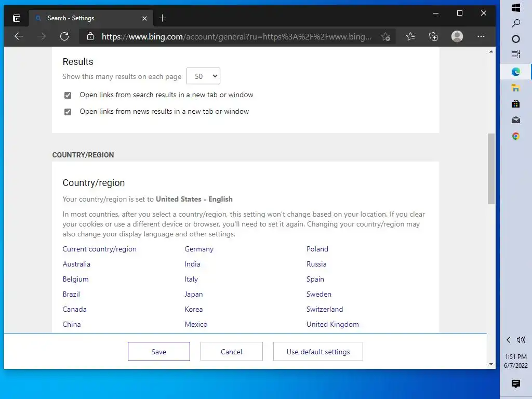532x399 pixels.
Task: Open Edge Settings and more menu
Action: [481, 36]
